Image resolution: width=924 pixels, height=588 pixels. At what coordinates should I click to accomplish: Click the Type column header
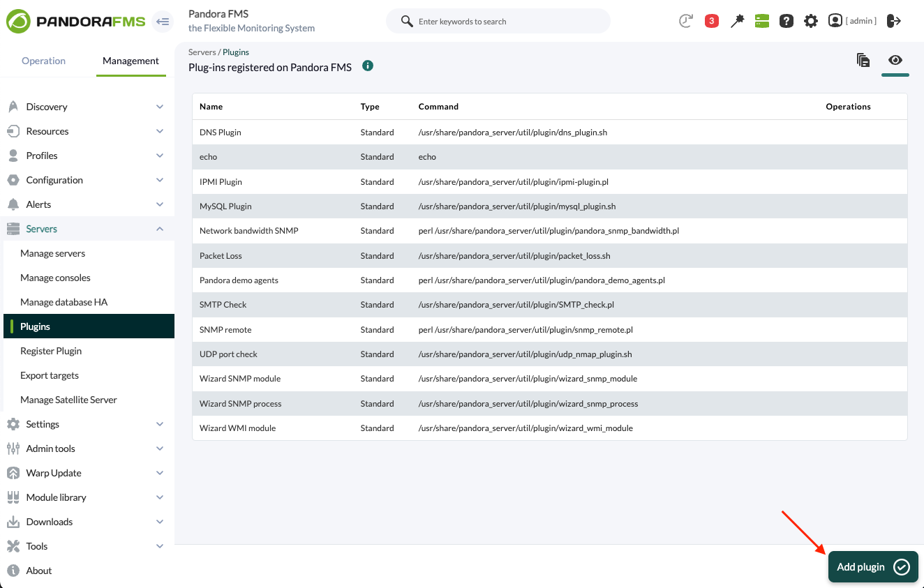pos(370,107)
